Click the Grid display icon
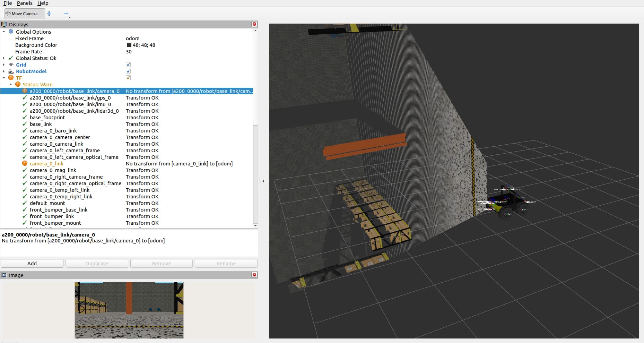The image size is (644, 343). tap(11, 65)
